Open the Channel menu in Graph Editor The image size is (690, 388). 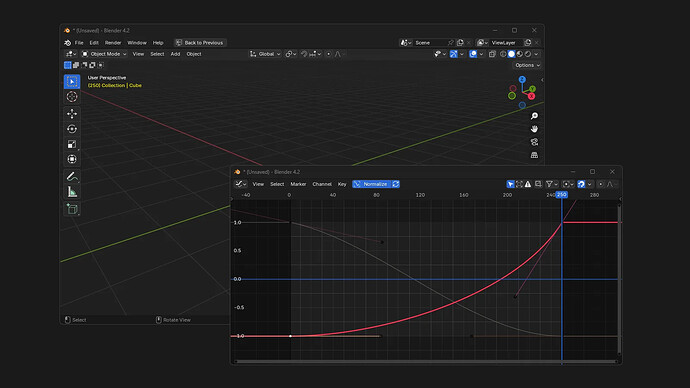322,184
